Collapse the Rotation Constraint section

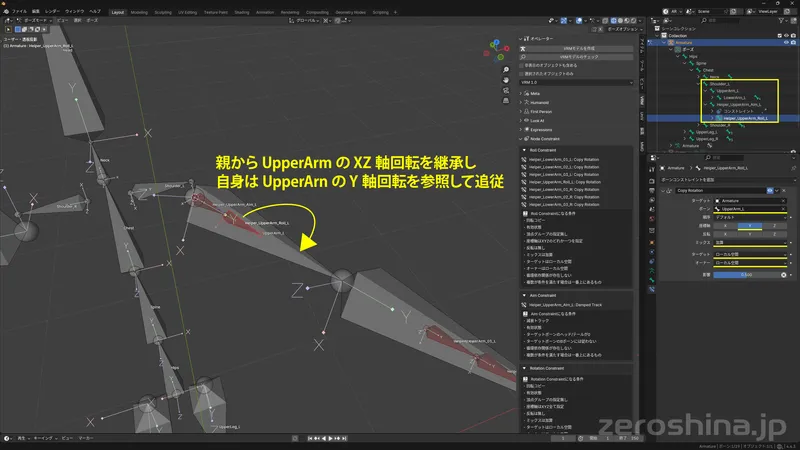click(x=524, y=368)
